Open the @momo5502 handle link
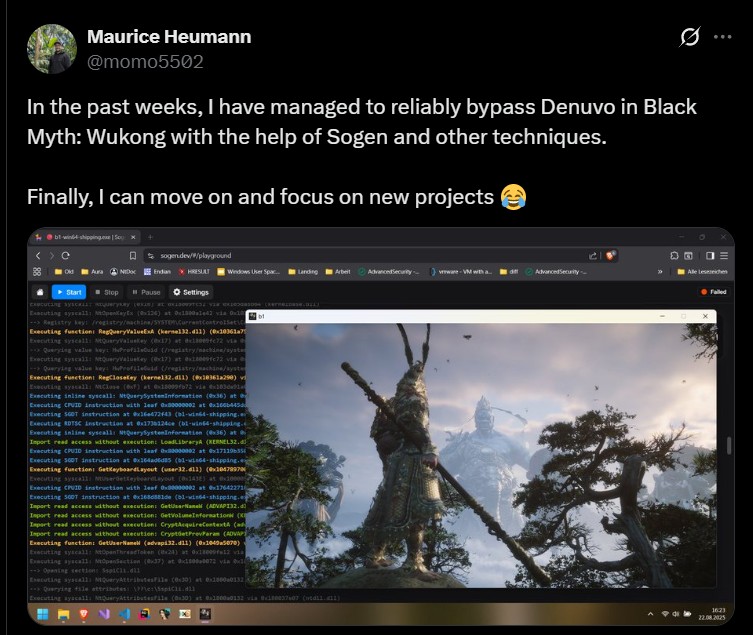Screen dimensions: 753x635 point(145,61)
